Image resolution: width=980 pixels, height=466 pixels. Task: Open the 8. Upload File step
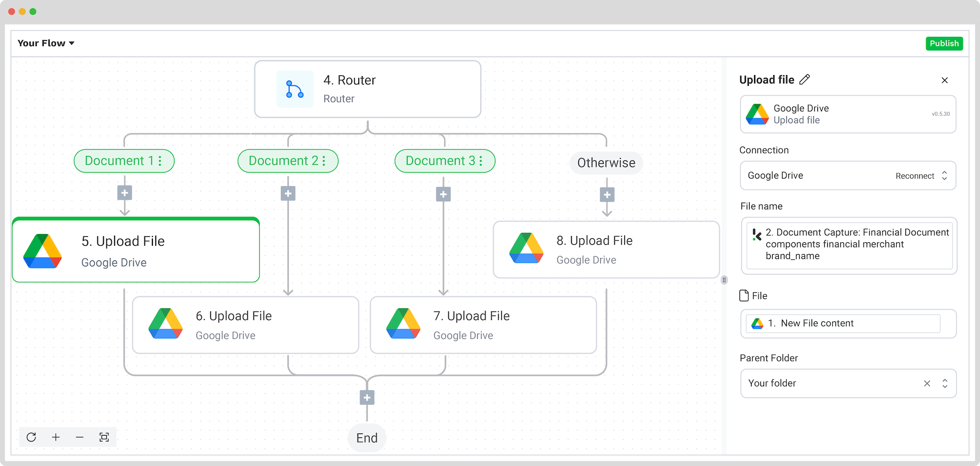606,250
